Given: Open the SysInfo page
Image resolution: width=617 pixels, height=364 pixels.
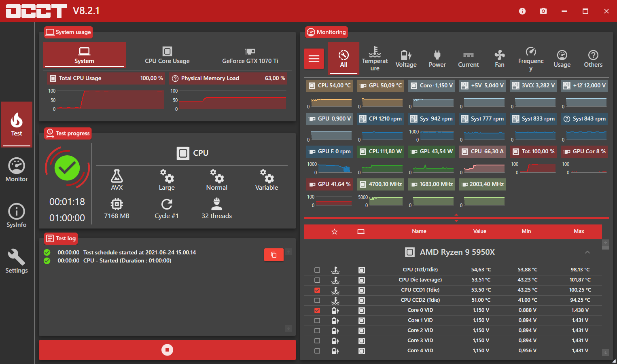Looking at the screenshot, I should coord(17,216).
